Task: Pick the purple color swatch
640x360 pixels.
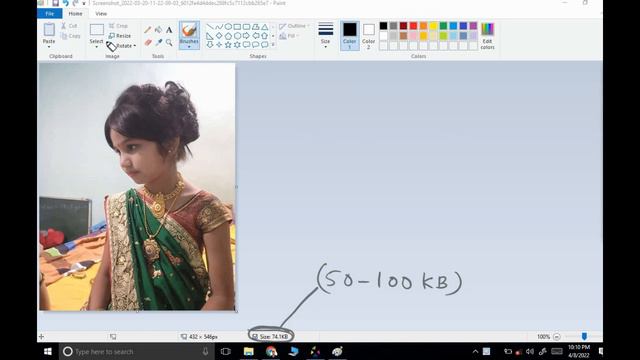Action: (x=473, y=26)
